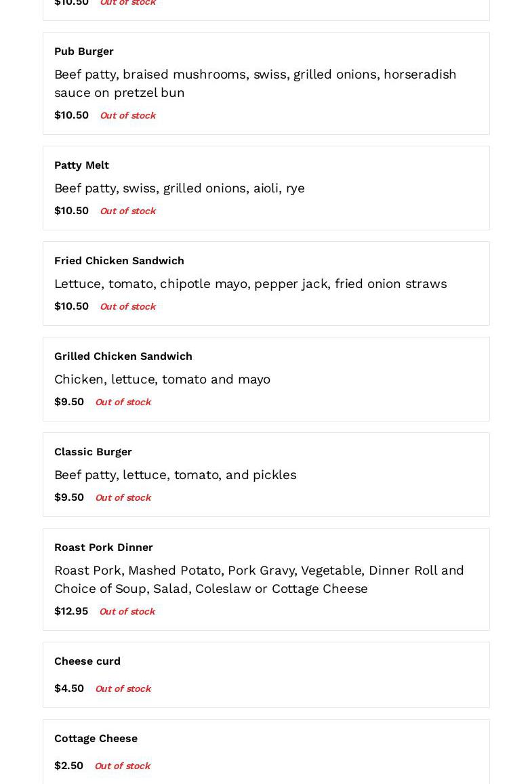532x784 pixels.
Task: Click the Classic Burger description text
Action: (175, 475)
